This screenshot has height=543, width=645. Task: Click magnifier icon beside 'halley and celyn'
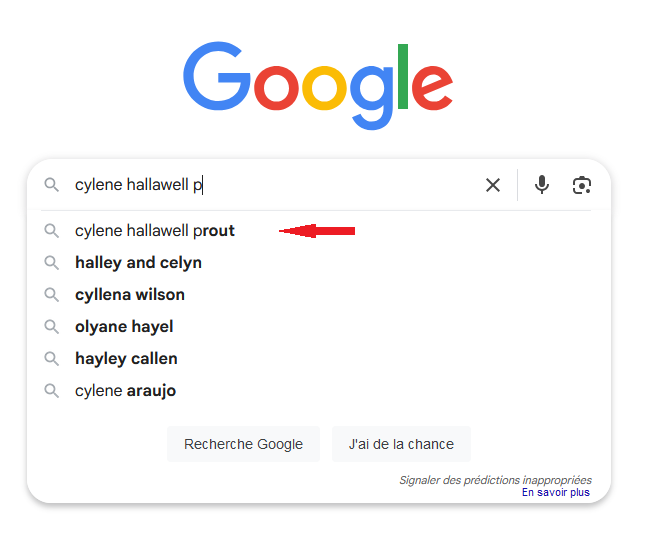[x=51, y=262]
